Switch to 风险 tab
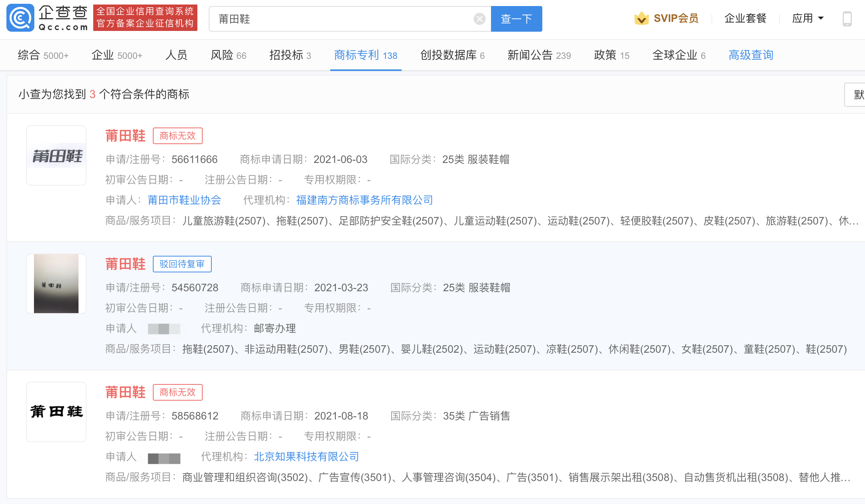The width and height of the screenshot is (865, 504). tap(228, 55)
